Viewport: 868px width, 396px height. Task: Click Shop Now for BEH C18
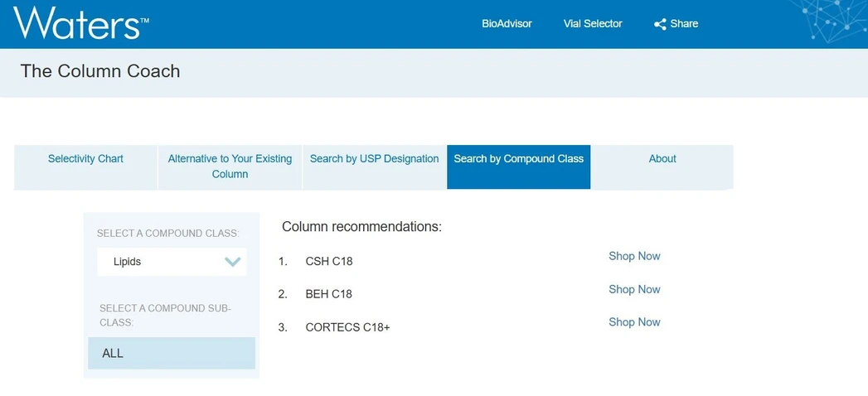pos(634,289)
